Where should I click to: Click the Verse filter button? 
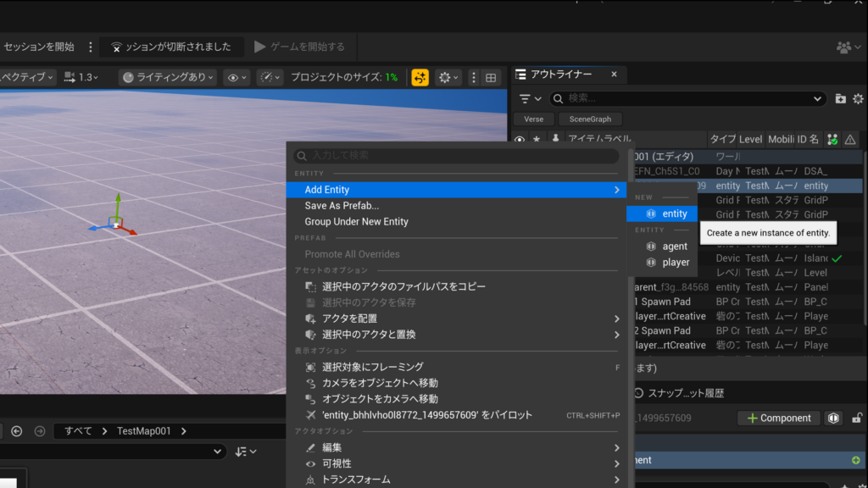click(x=533, y=119)
